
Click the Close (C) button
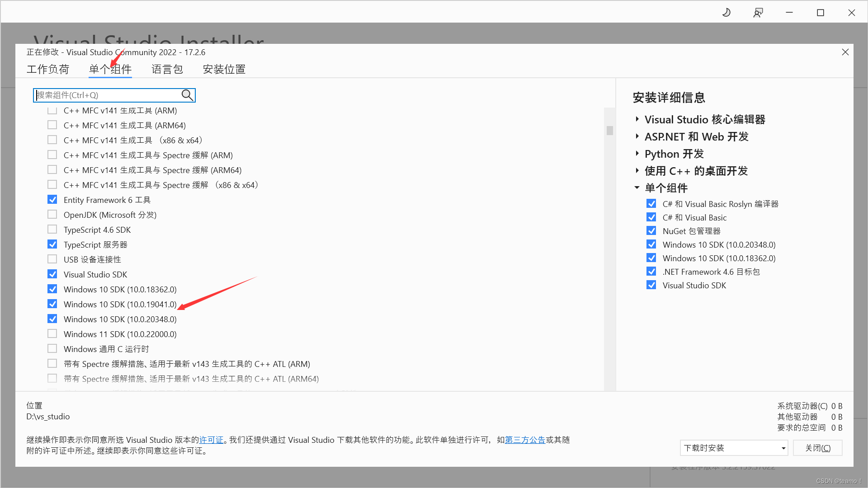pyautogui.click(x=817, y=448)
